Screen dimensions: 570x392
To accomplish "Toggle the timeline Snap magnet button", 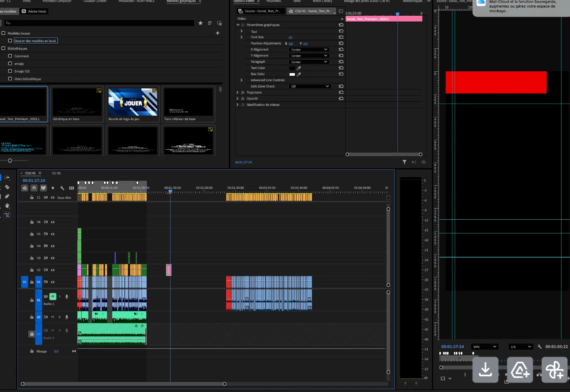I will pyautogui.click(x=34, y=188).
